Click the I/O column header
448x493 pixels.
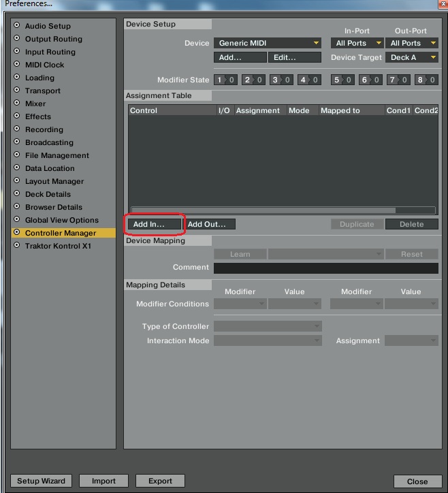coord(225,110)
